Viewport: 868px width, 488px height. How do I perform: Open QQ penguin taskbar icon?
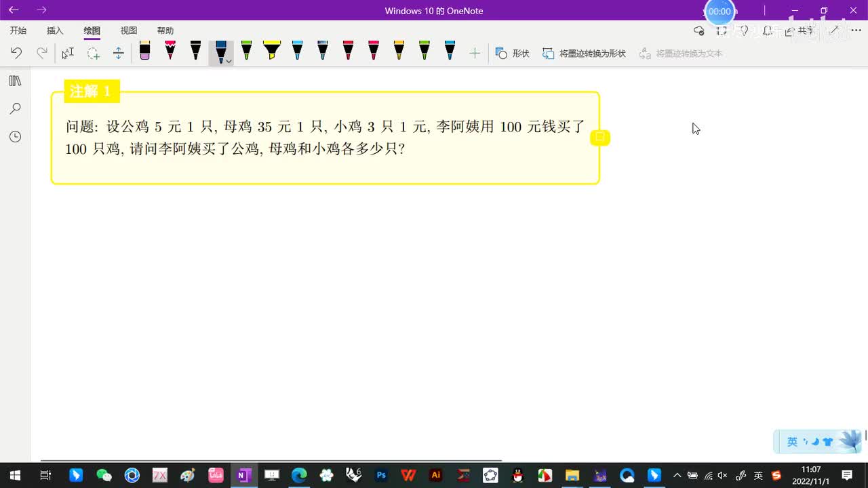[x=517, y=475]
